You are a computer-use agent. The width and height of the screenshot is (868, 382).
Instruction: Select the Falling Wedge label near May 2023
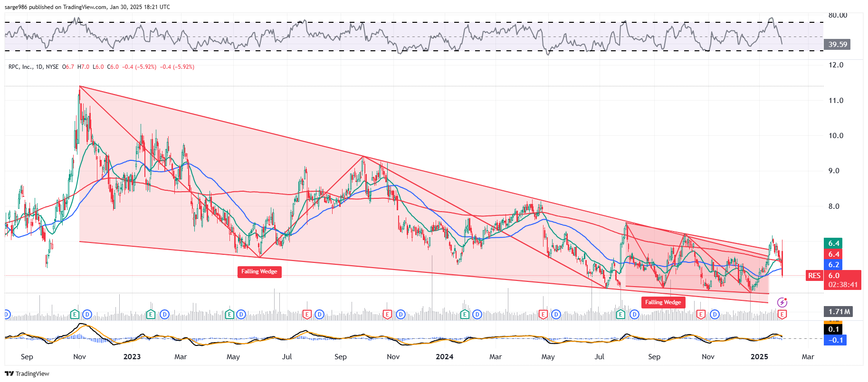pos(259,271)
